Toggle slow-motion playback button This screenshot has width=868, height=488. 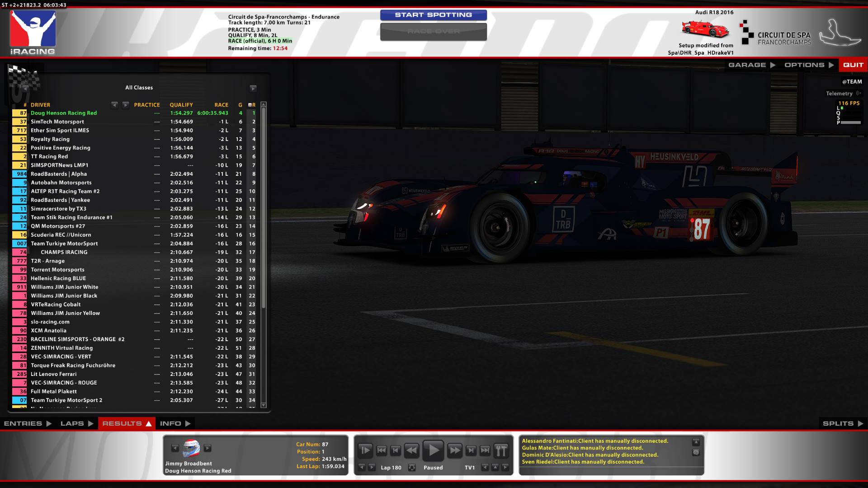pos(365,450)
